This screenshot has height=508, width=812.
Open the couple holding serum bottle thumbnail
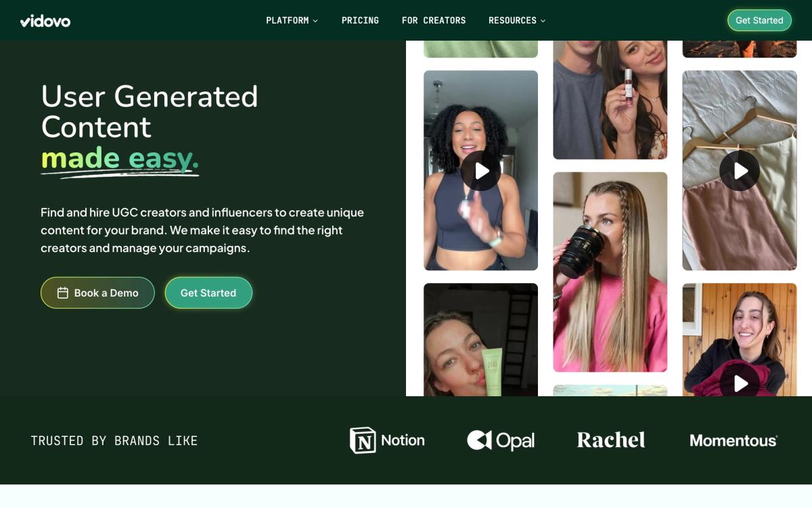pos(610,100)
